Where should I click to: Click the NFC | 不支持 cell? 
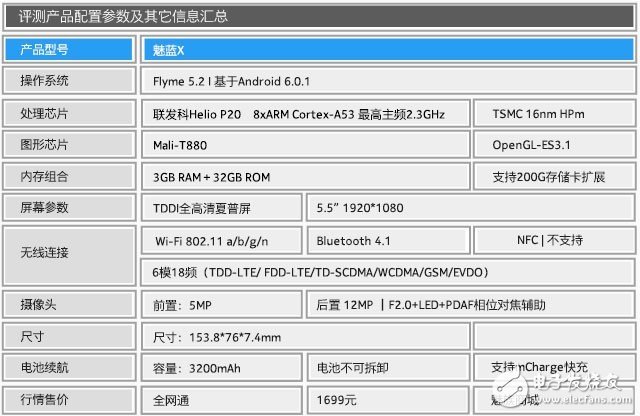coord(553,241)
